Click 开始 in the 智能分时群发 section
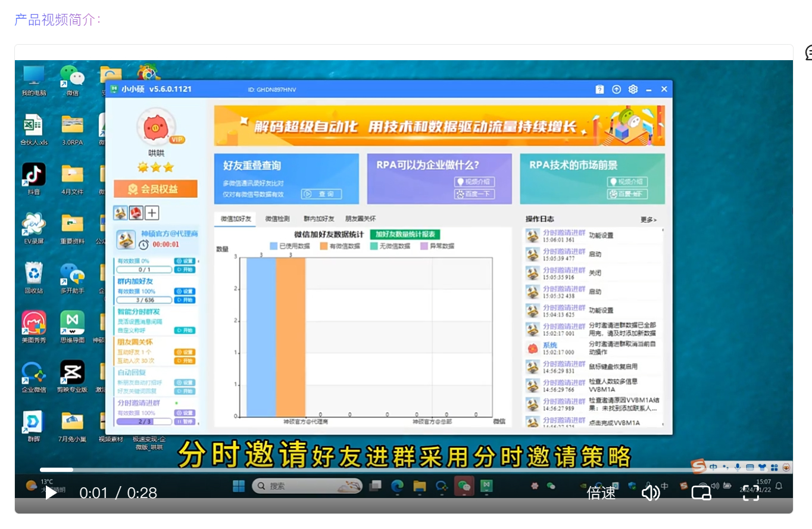This screenshot has height=529, width=812. pyautogui.click(x=185, y=330)
